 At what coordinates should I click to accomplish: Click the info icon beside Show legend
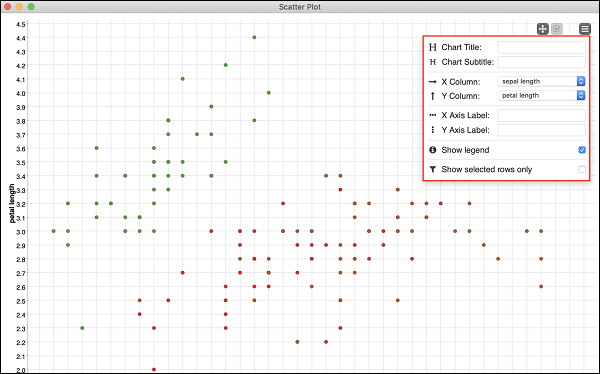[433, 150]
